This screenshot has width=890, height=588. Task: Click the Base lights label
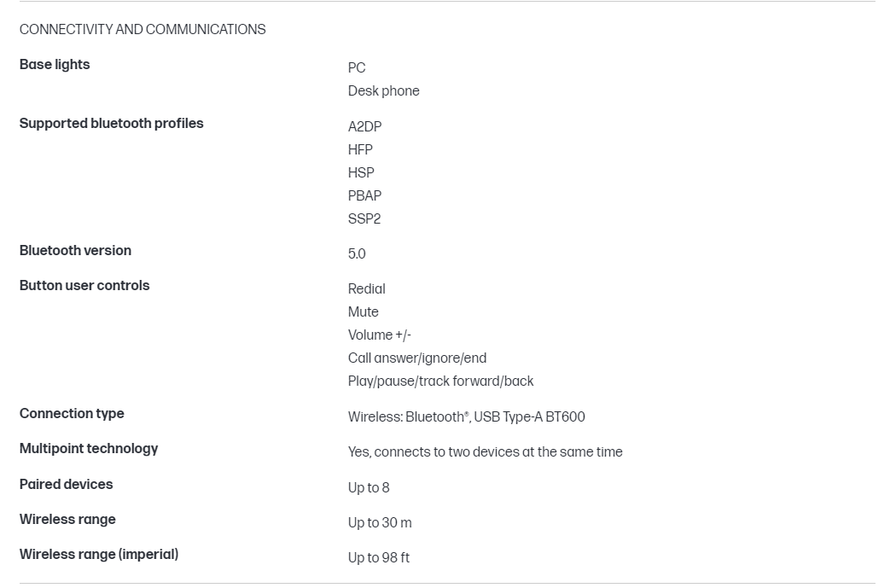tap(55, 65)
